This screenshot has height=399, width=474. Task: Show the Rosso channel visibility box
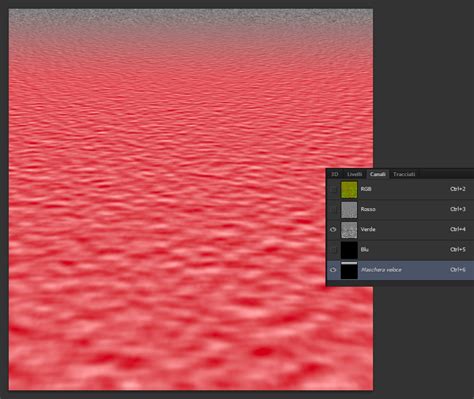(x=333, y=209)
